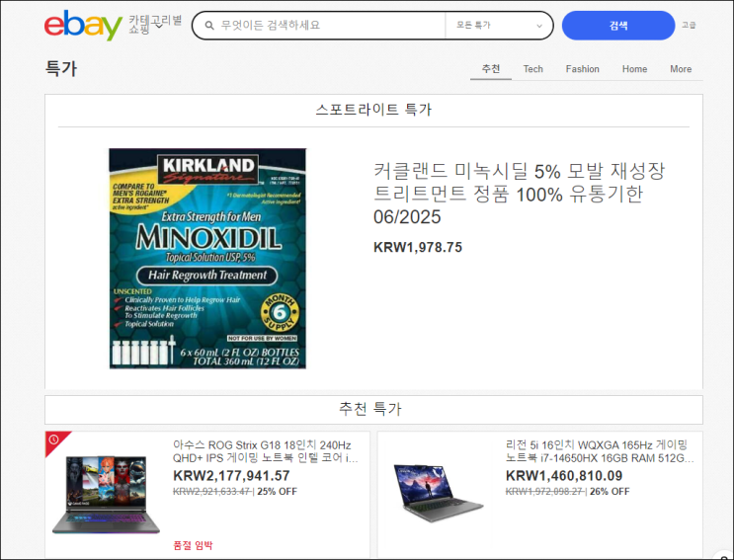Click the 26% OFF discount text
Viewport: 734px width, 560px height.
click(610, 491)
